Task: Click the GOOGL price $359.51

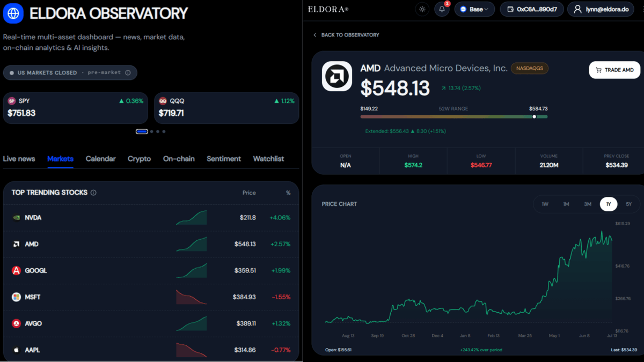Action: [x=245, y=270]
